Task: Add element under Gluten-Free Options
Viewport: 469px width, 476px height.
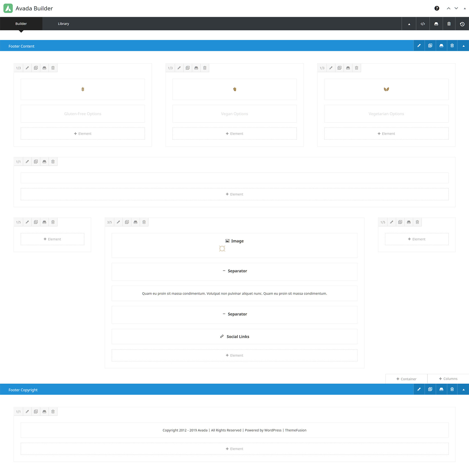Action: pos(83,133)
